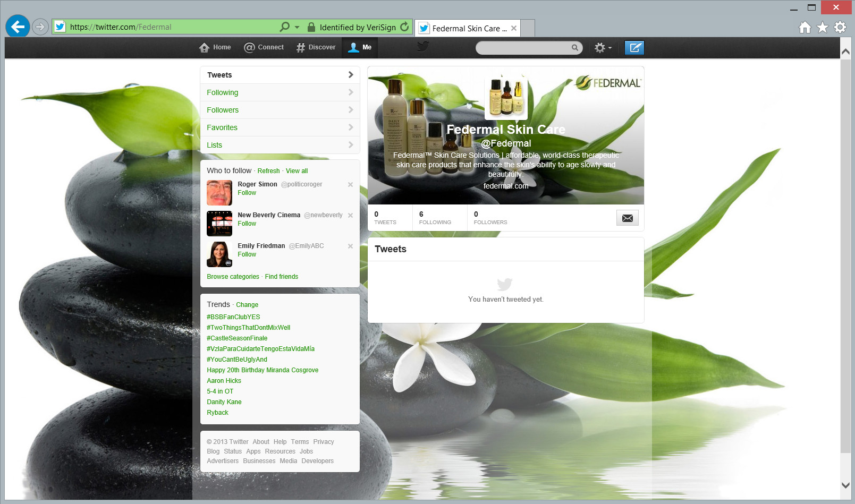This screenshot has width=855, height=504.
Task: Open Privacy link in footer
Action: pos(324,442)
